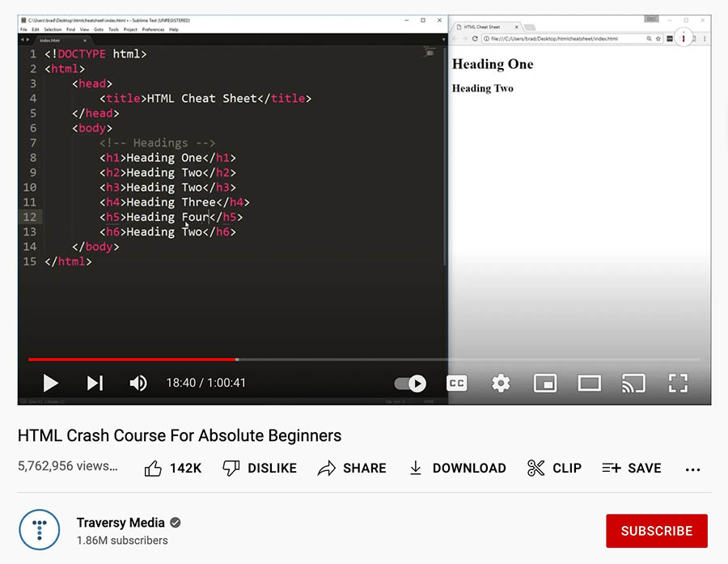Viewport: 728px width, 564px height.
Task: Share the HTML Crash Course video
Action: (352, 468)
